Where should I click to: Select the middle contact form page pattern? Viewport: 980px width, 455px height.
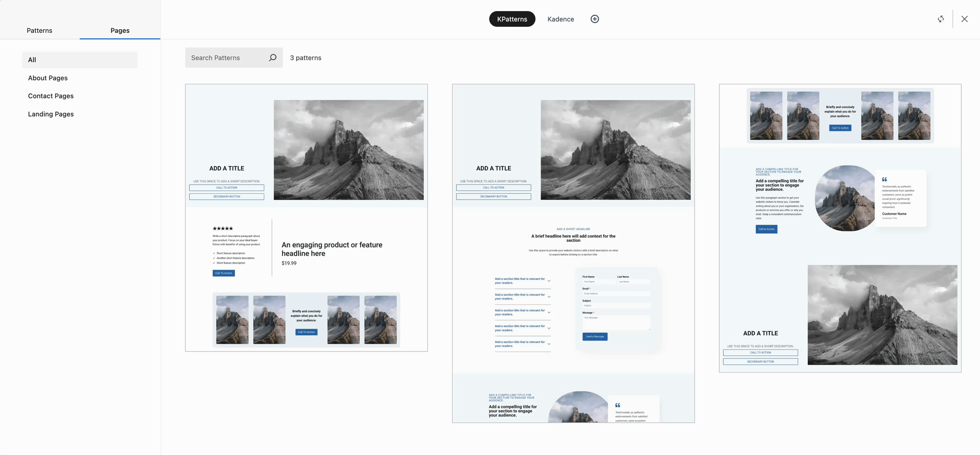click(x=573, y=252)
